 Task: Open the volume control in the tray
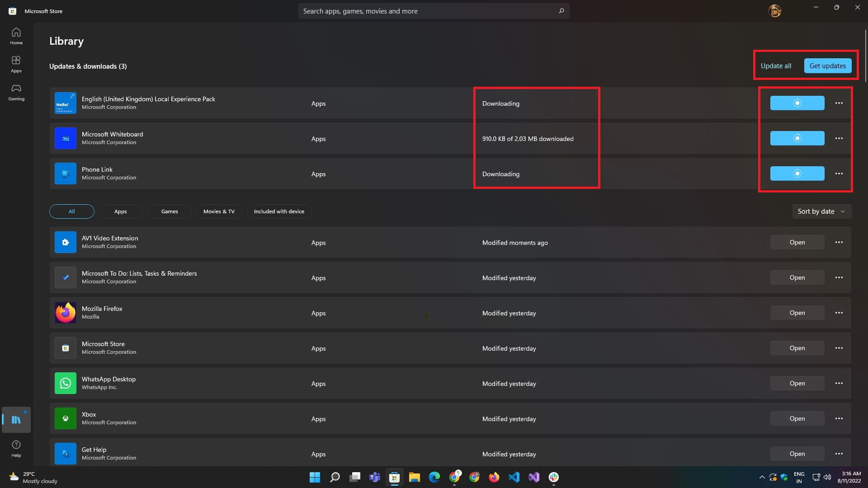[827, 477]
